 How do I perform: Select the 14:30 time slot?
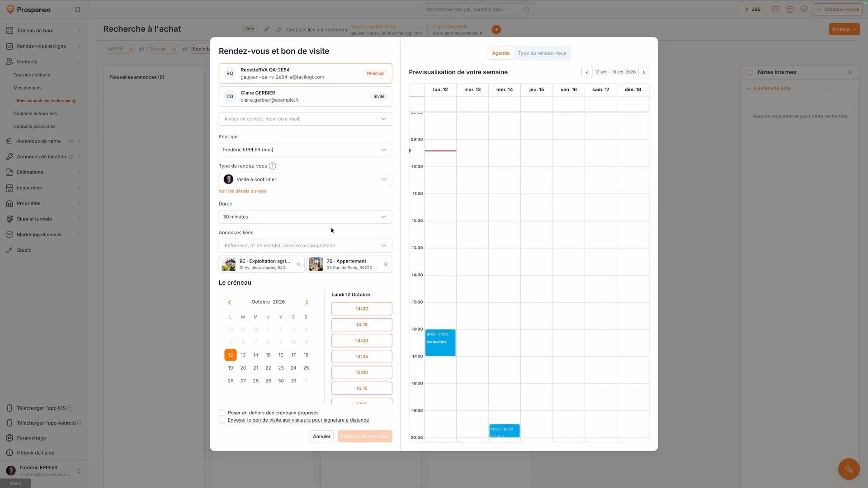click(x=362, y=341)
